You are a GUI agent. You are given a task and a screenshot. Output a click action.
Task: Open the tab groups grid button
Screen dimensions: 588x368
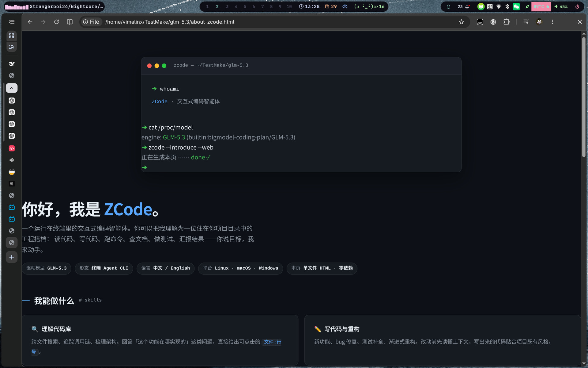tap(12, 36)
